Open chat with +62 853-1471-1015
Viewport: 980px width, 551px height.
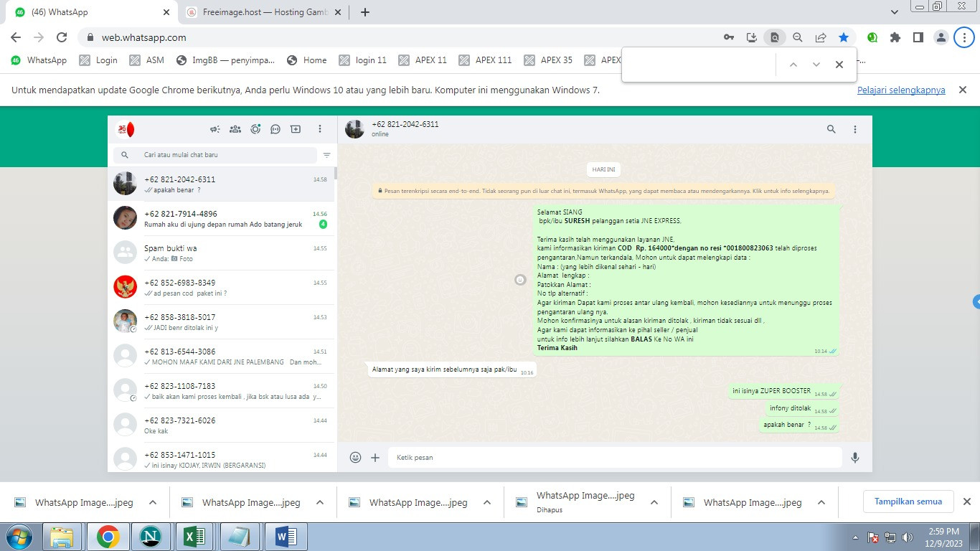tap(221, 457)
